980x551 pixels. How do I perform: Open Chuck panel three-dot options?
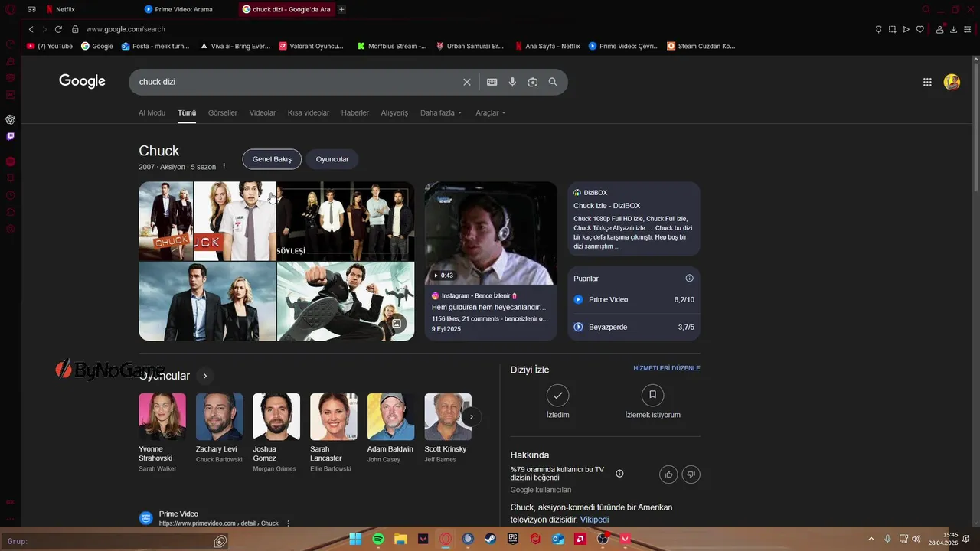(224, 167)
